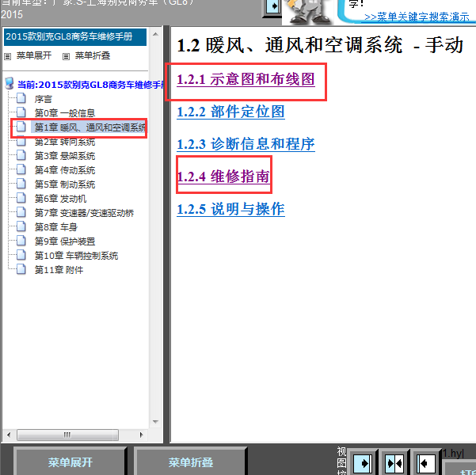
Task: Select 第2章 转向系统 in tree
Action: [x=65, y=142]
